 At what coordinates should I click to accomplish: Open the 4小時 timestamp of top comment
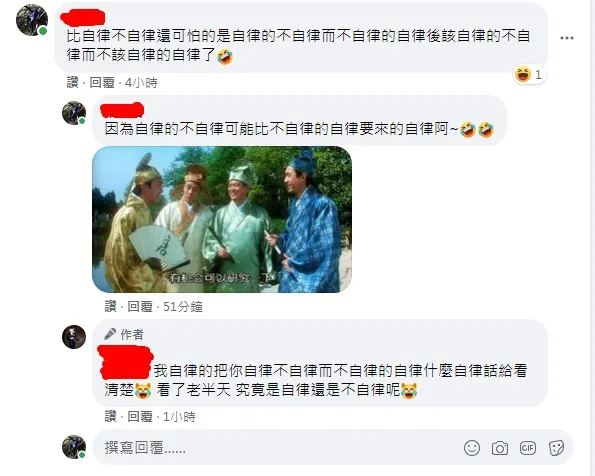pos(141,82)
